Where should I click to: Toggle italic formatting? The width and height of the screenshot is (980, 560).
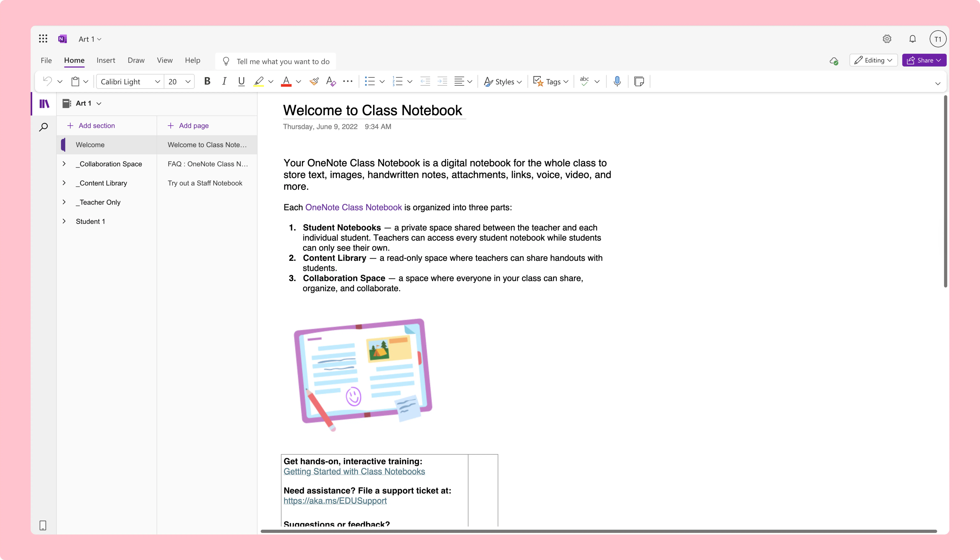click(x=224, y=81)
